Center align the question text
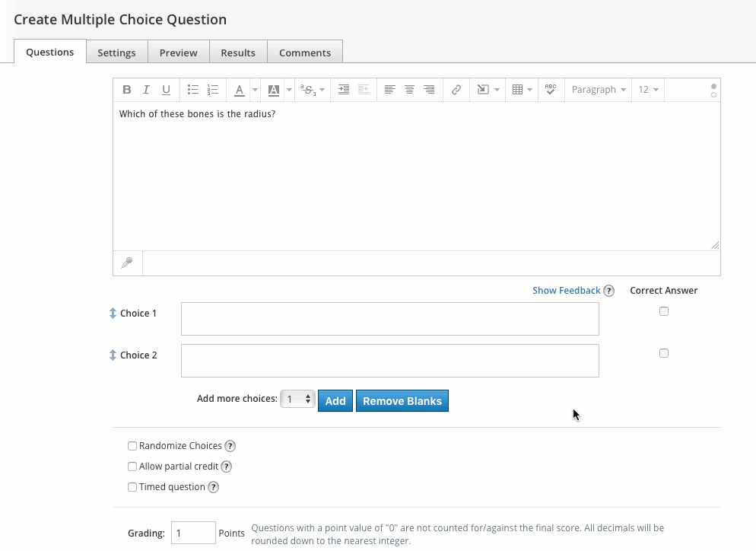Screen dimensions: 756x551 409,90
